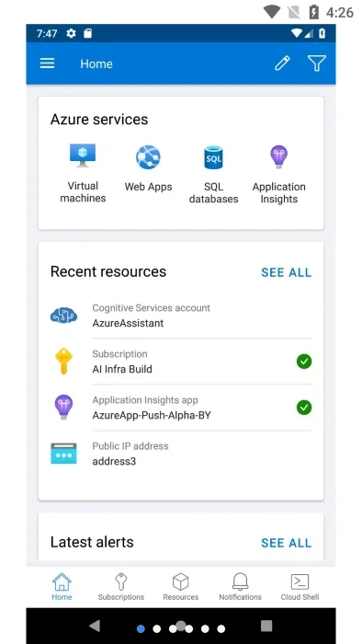See all recent resources
Image resolution: width=362 pixels, height=644 pixels.
[x=286, y=272]
